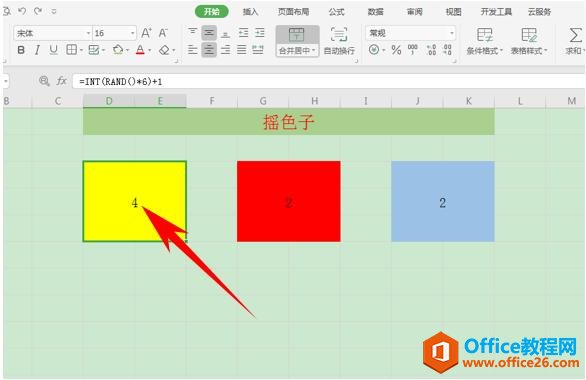This screenshot has height=380, width=586.
Task: Open the 宋体 font name dropdown
Action: click(x=88, y=33)
